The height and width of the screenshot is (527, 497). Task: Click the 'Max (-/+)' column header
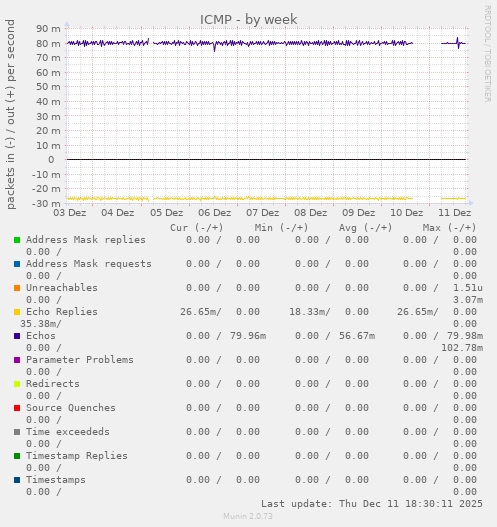[450, 228]
